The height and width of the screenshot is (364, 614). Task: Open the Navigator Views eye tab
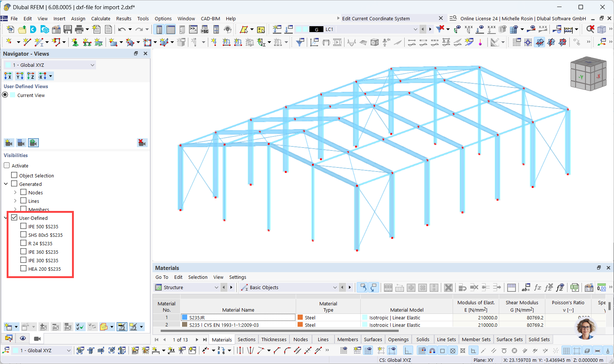click(x=23, y=338)
